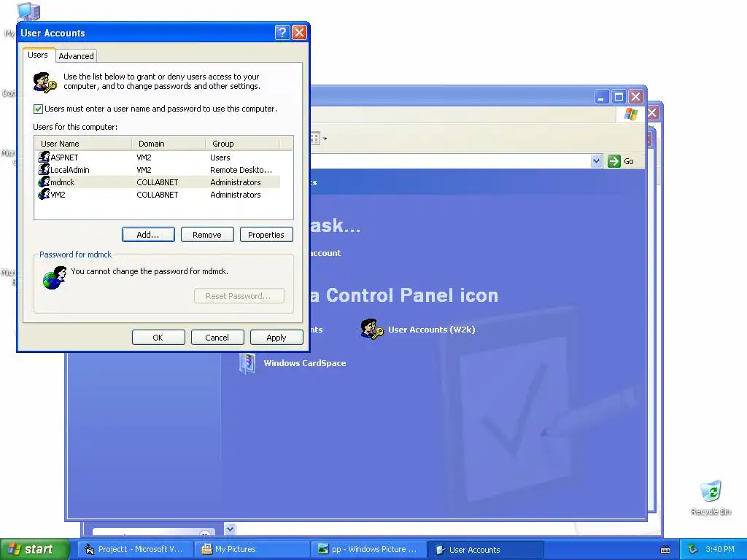Switch to My Pictures taskbar item
747x560 pixels.
[x=252, y=550]
